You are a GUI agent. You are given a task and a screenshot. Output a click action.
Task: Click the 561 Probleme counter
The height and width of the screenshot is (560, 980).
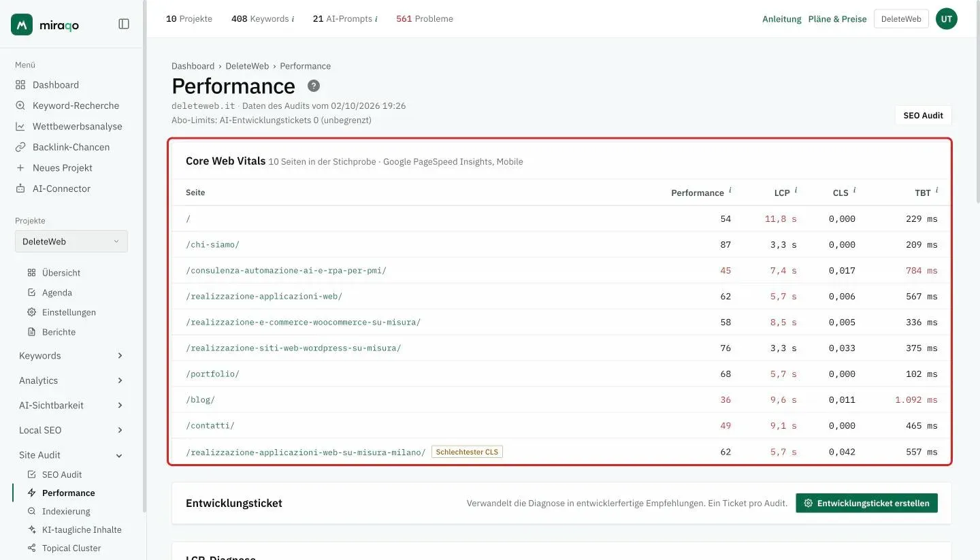click(425, 19)
